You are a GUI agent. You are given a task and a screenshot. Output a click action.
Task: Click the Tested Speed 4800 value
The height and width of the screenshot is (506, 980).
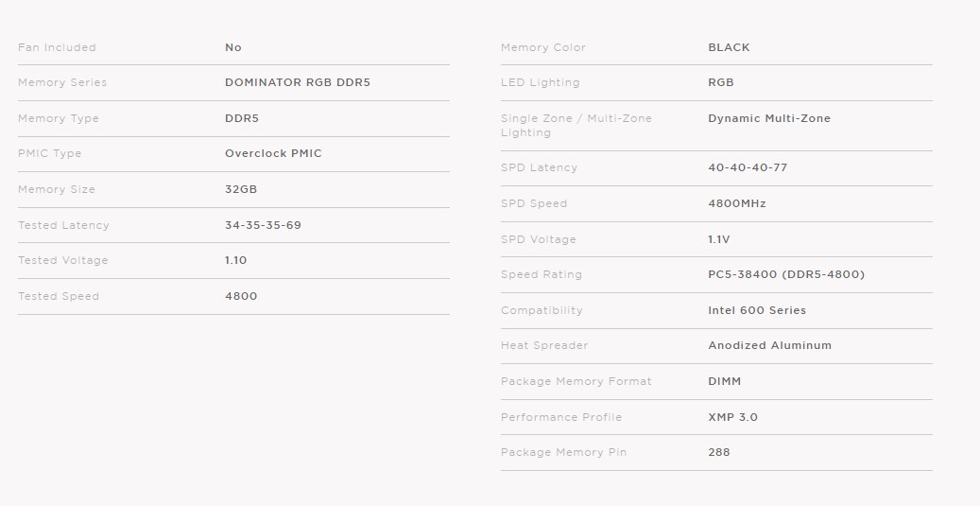[241, 296]
